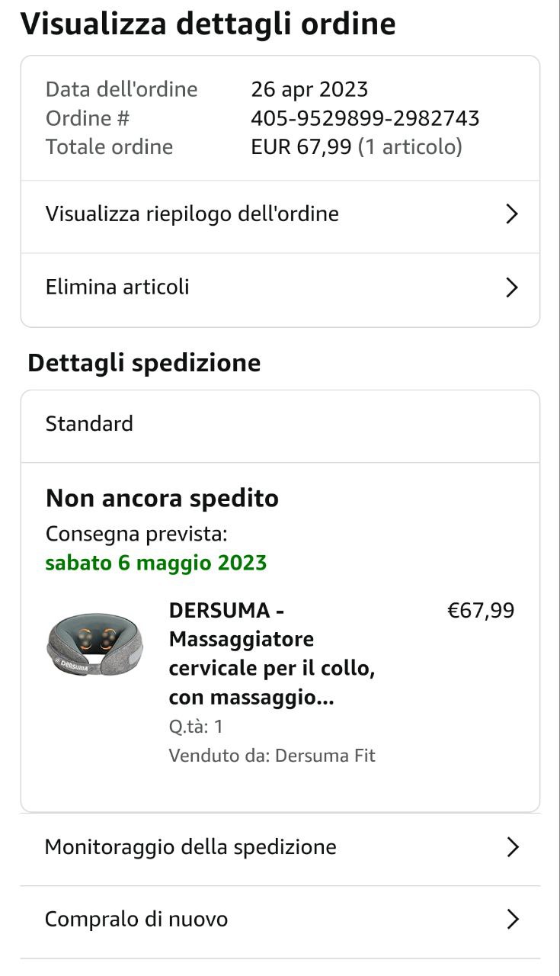Tap the order total EUR 67,99
Image resolution: width=560 pixels, height=976 pixels.
[x=303, y=146]
